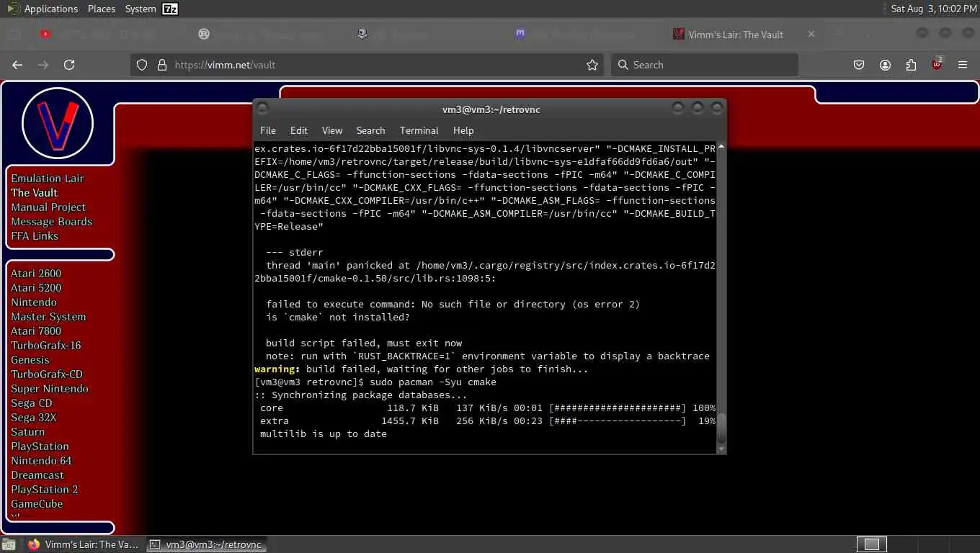Click the terminal window menu button in titlebar
This screenshot has width=980, height=553.
262,109
